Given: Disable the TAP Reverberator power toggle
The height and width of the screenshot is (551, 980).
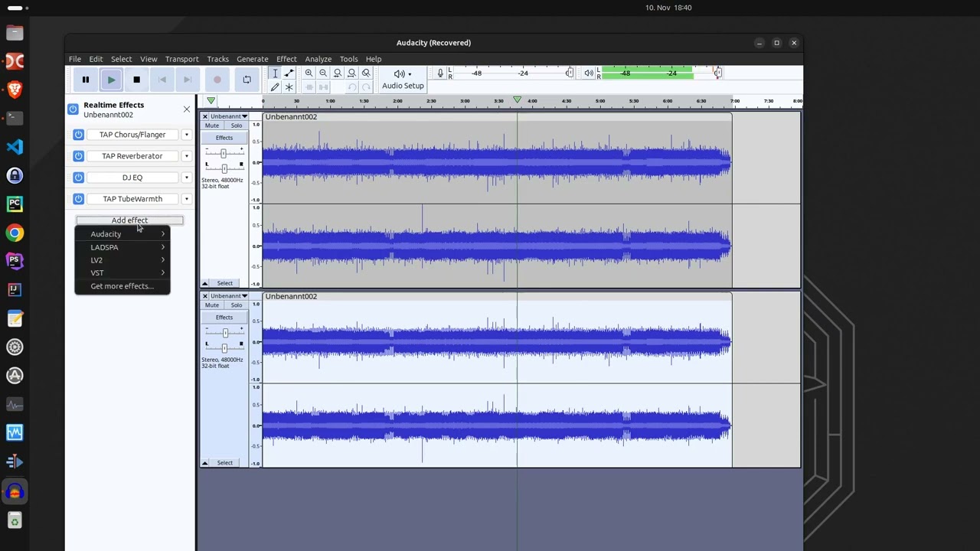Looking at the screenshot, I should coord(78,156).
